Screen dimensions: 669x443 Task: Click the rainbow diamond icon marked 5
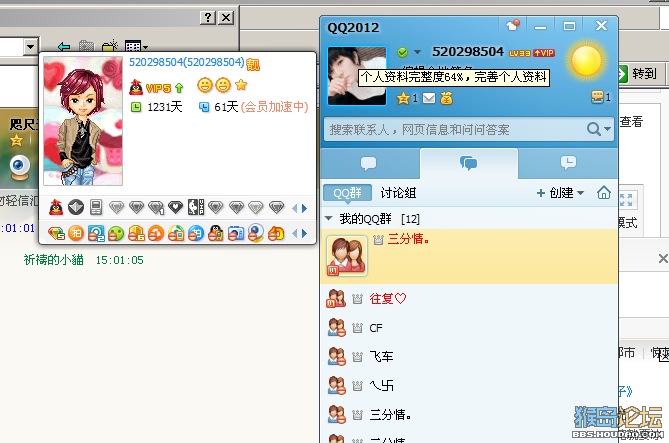coord(56,233)
